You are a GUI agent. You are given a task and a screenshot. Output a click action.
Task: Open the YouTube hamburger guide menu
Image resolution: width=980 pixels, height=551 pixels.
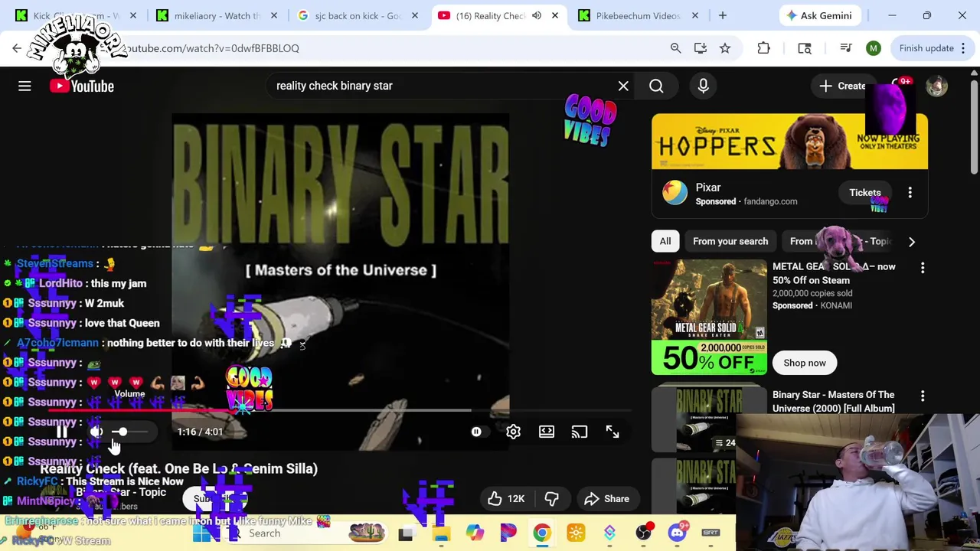pyautogui.click(x=24, y=86)
